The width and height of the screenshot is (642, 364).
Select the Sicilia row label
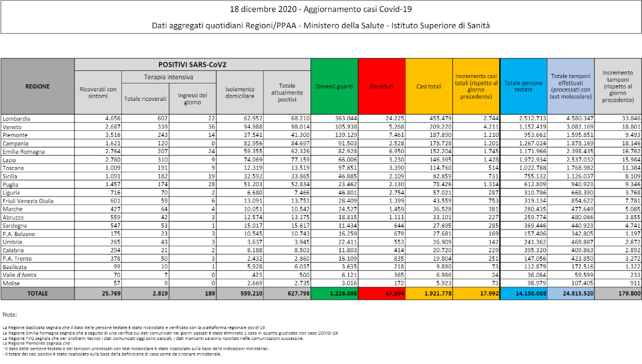pyautogui.click(x=11, y=176)
